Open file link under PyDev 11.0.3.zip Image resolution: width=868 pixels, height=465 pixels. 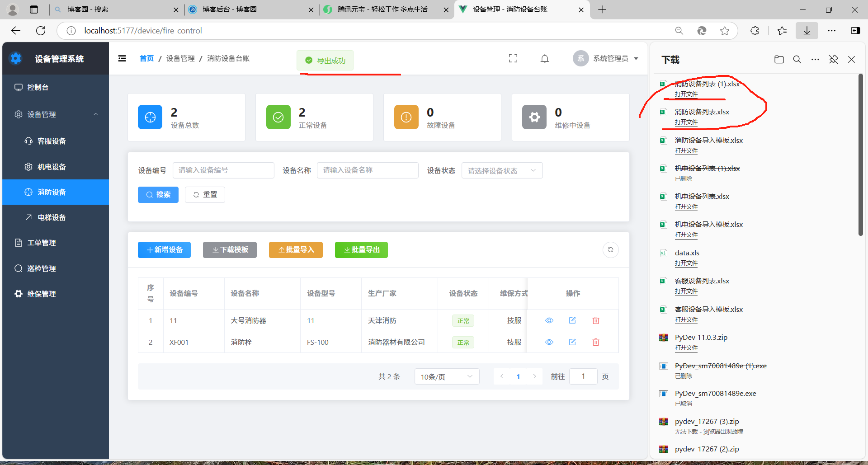[686, 348]
